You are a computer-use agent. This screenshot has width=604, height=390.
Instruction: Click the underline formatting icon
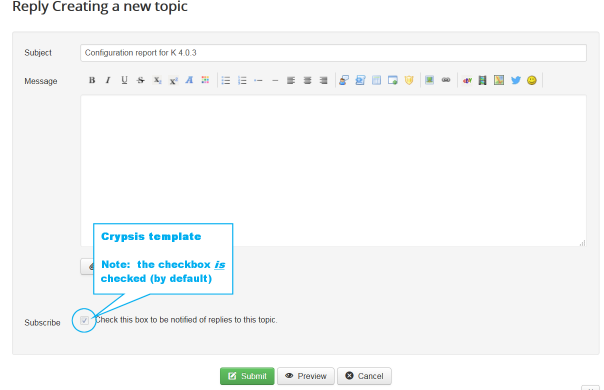pyautogui.click(x=124, y=80)
